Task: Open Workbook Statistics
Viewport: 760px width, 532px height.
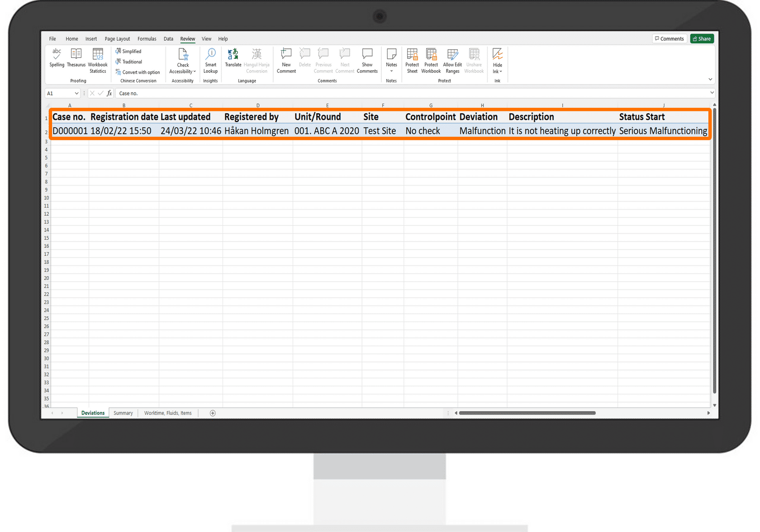Action: point(98,60)
